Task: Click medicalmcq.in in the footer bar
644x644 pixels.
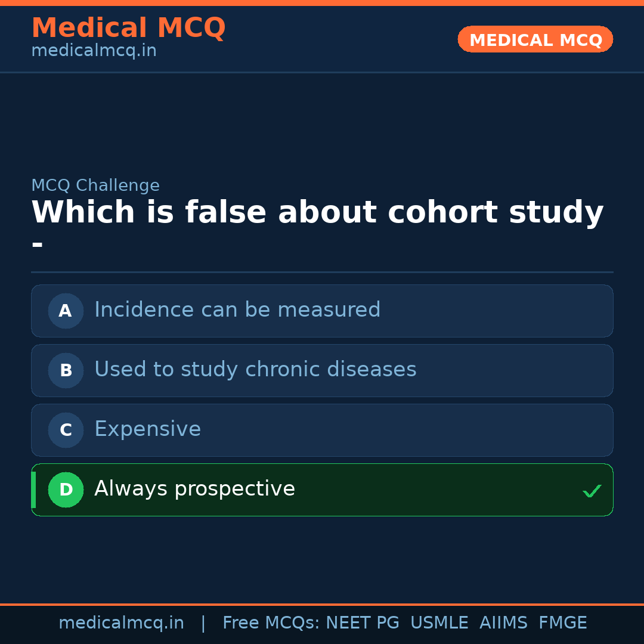Action: 122,623
